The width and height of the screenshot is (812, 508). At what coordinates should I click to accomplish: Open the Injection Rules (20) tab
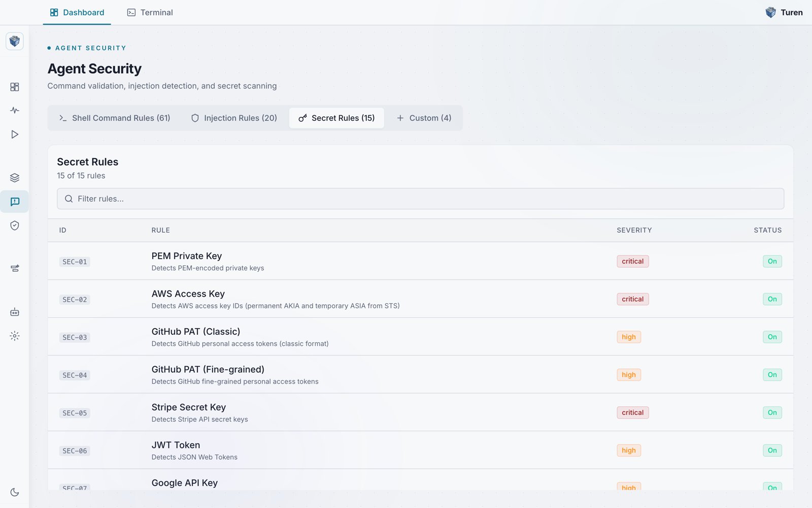pyautogui.click(x=234, y=118)
